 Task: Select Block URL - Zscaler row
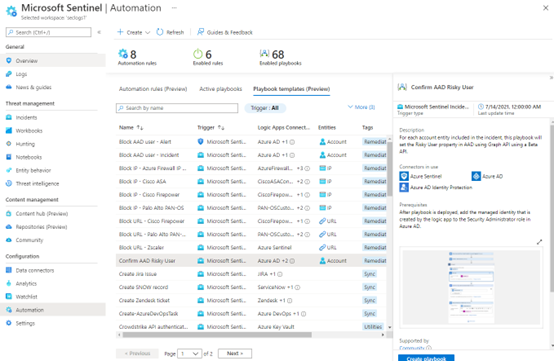252,248
